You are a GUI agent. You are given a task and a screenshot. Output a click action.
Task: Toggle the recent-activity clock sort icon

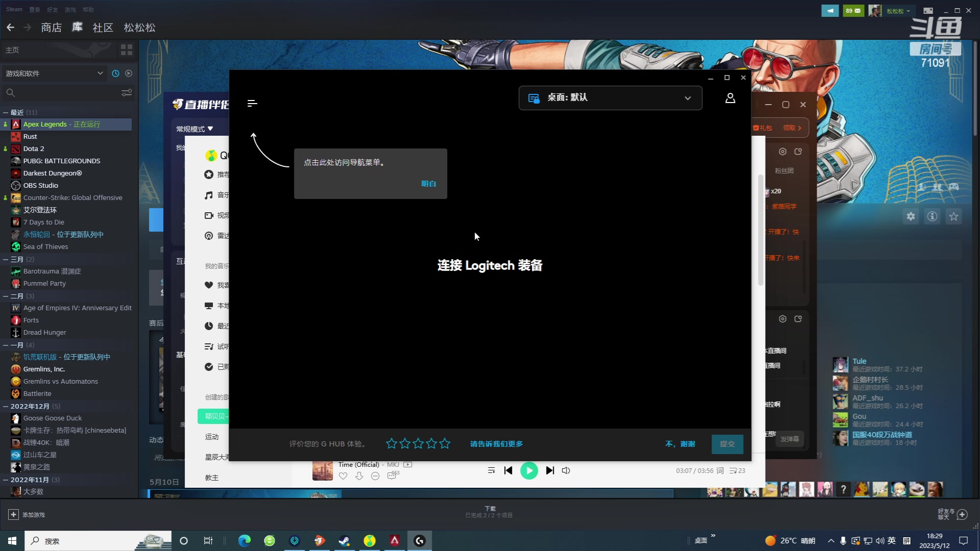coord(116,73)
